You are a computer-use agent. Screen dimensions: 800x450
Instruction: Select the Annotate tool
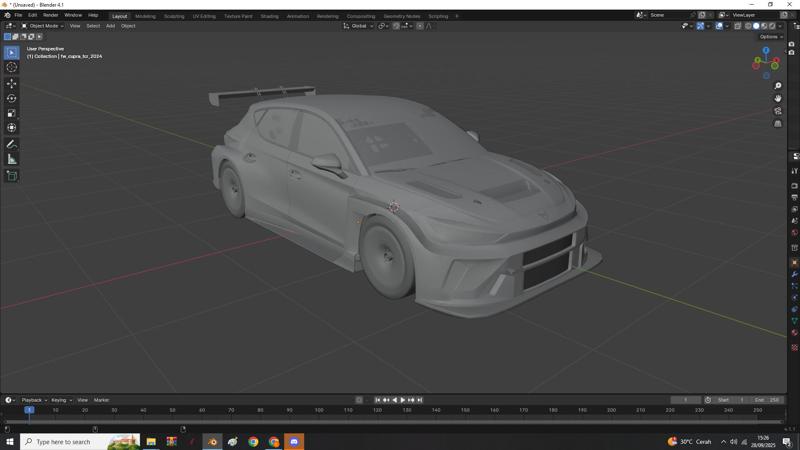tap(12, 145)
